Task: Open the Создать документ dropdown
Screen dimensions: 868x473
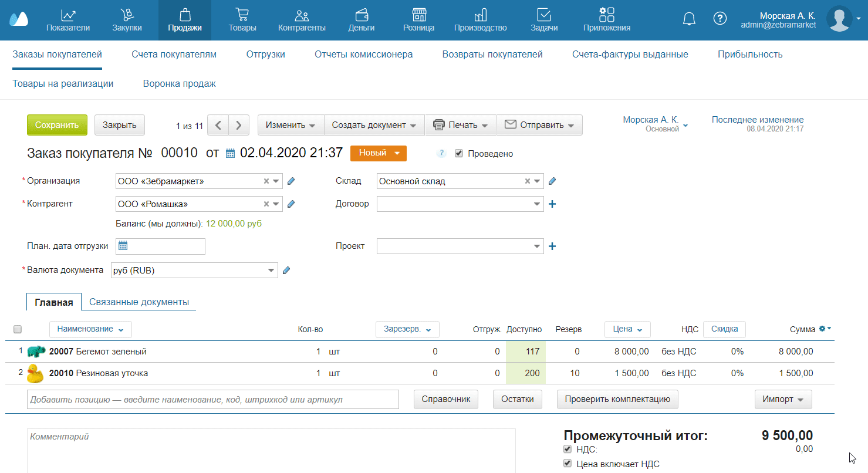Action: [x=374, y=125]
